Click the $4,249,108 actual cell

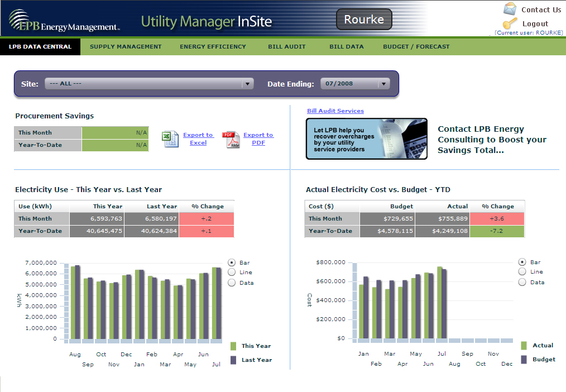[x=442, y=231]
